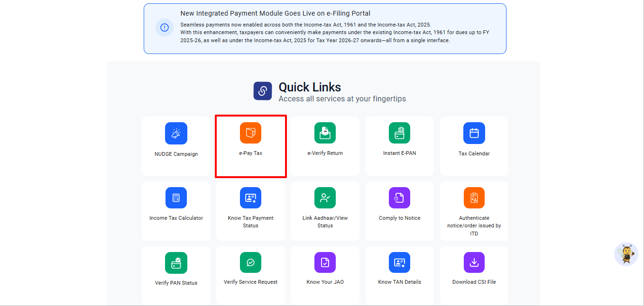The image size is (644, 306).
Task: Click the 'New Integrated Payment Module' banner title
Action: [275, 13]
